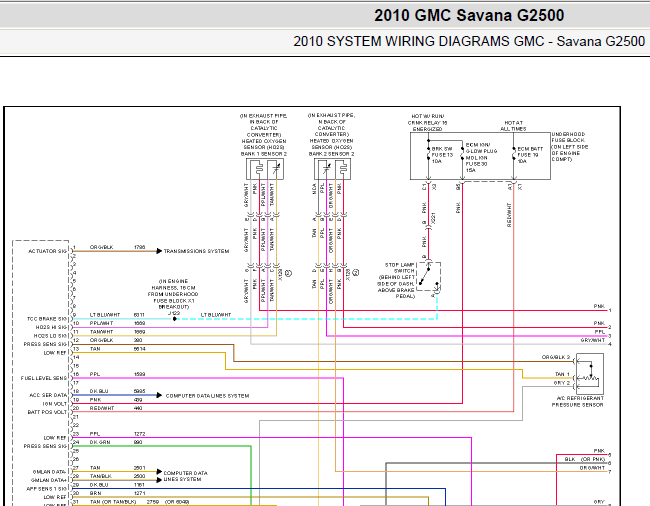This screenshot has width=650, height=506.
Task: Click the "BANK 1 SENSOR 2" oxygen sensor label
Action: (x=264, y=154)
